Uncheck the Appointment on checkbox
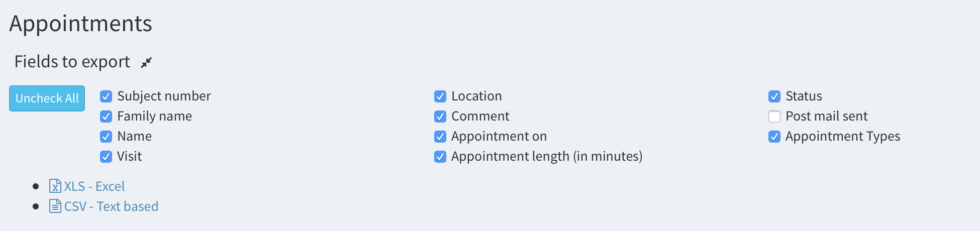This screenshot has height=231, width=980. click(x=440, y=137)
